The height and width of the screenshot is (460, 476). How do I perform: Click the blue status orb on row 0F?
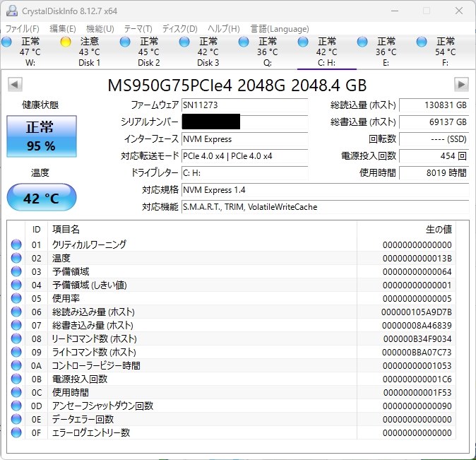16,432
